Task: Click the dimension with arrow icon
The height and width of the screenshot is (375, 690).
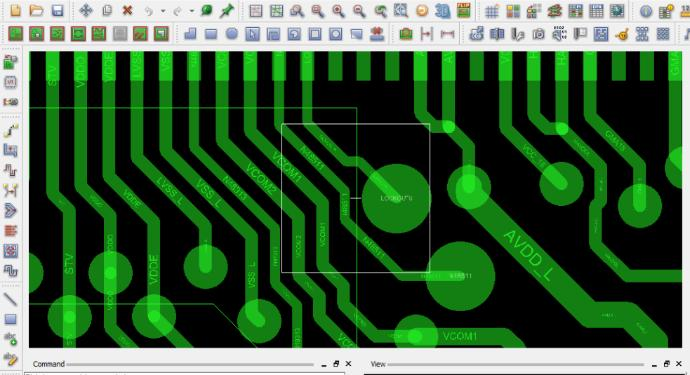Action: [426, 33]
